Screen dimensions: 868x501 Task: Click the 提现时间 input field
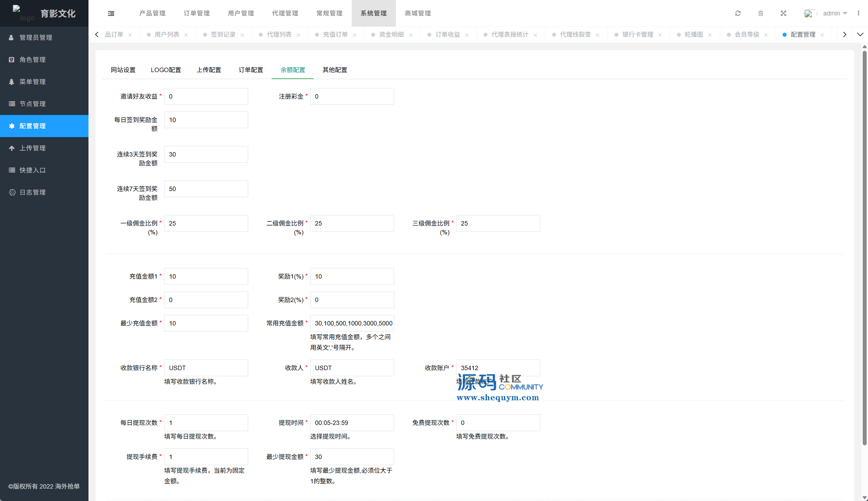tap(352, 423)
